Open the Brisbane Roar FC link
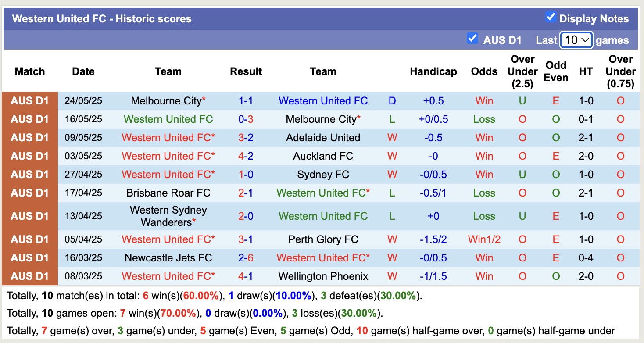The height and width of the screenshot is (343, 644). pyautogui.click(x=168, y=193)
